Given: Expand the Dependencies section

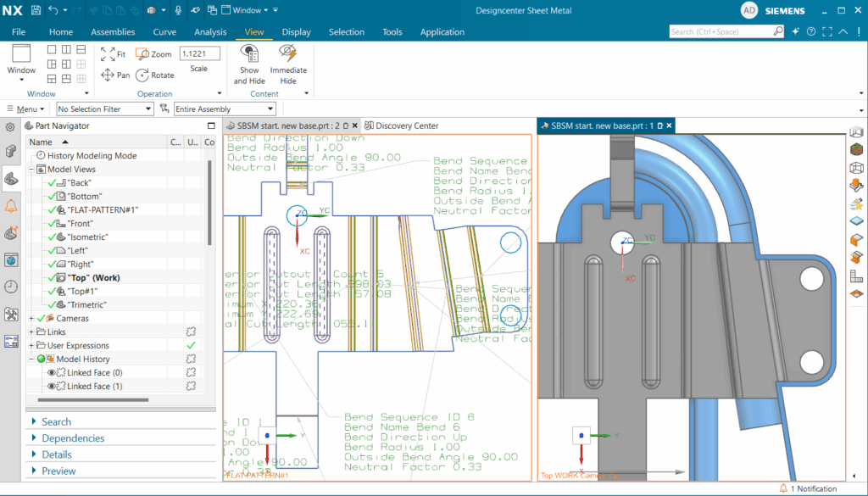Looking at the screenshot, I should [73, 438].
